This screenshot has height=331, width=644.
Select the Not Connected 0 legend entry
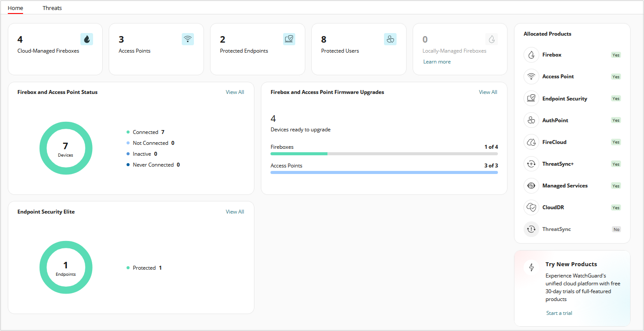(150, 143)
